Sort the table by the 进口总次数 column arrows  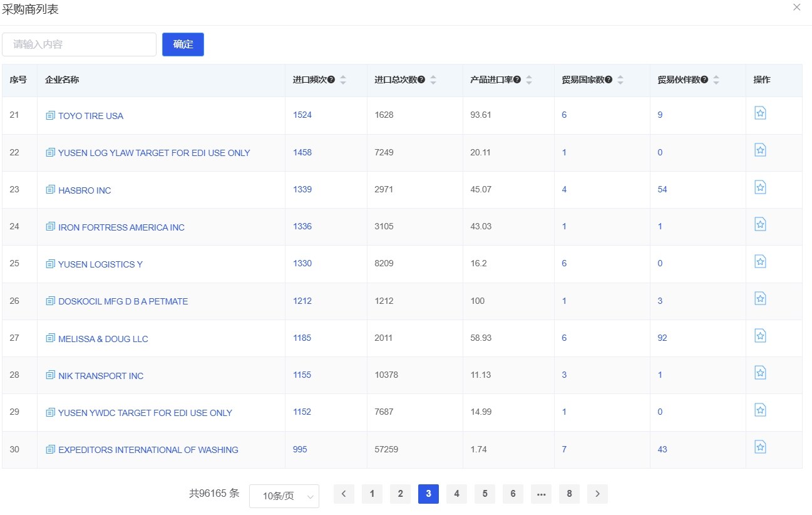point(433,80)
